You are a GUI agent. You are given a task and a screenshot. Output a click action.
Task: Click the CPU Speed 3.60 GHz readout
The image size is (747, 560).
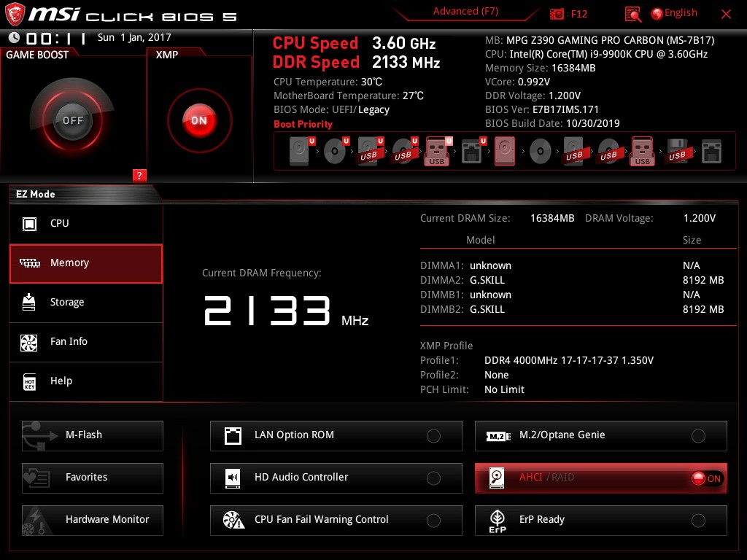(354, 43)
